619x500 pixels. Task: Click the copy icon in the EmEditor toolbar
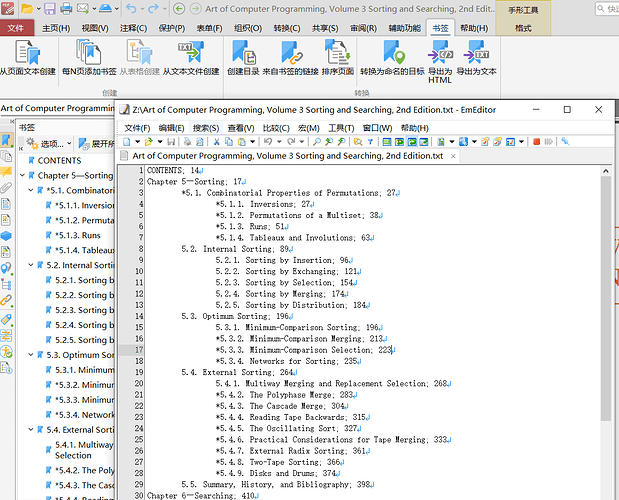tap(229, 142)
